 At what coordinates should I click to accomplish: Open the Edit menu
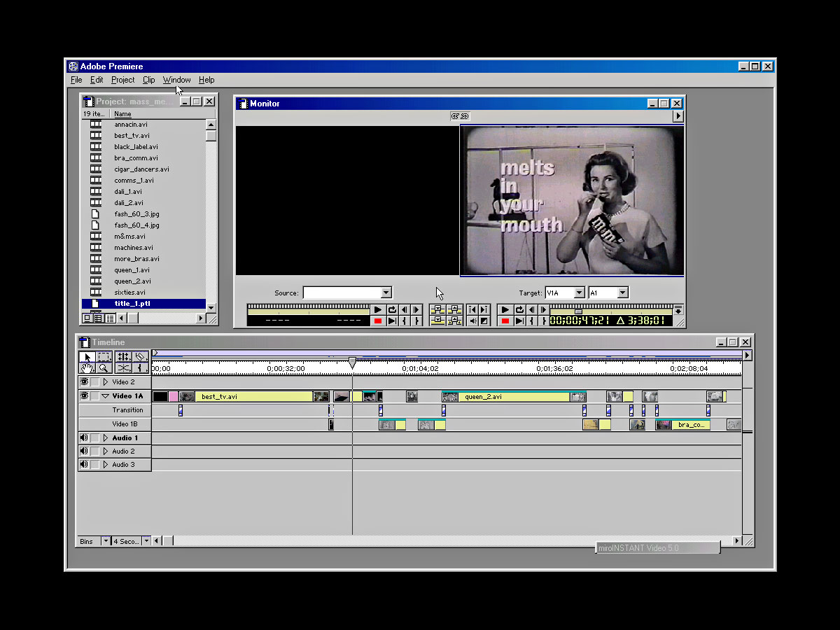[x=97, y=80]
